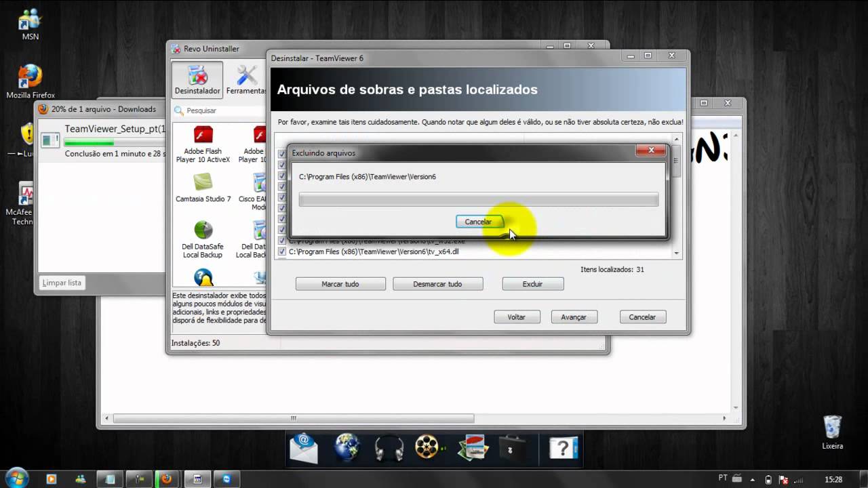The height and width of the screenshot is (488, 868).
Task: Open the black briefcase dock icon
Action: click(x=512, y=448)
